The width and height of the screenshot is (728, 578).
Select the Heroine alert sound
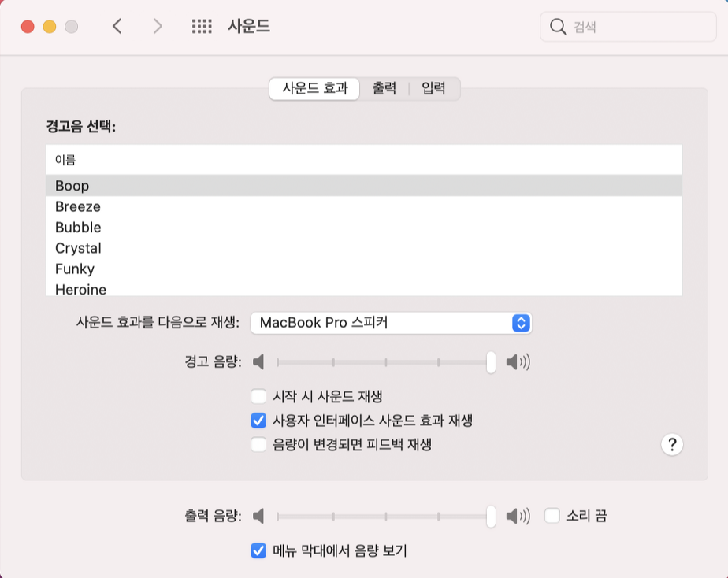pyautogui.click(x=364, y=288)
